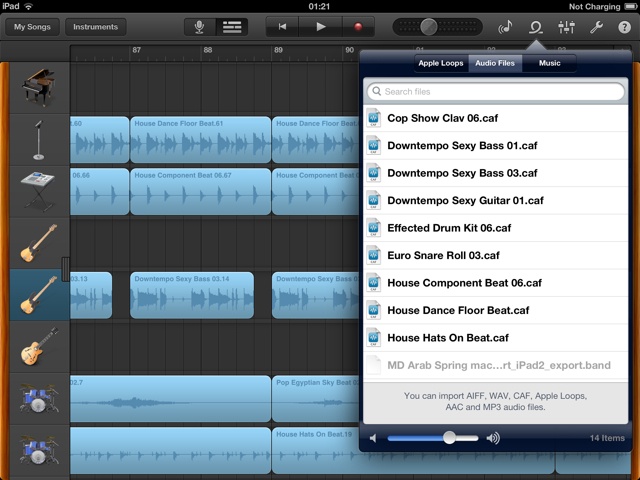Select the sampler keyboard track
This screenshot has width=640, height=480.
[x=39, y=191]
